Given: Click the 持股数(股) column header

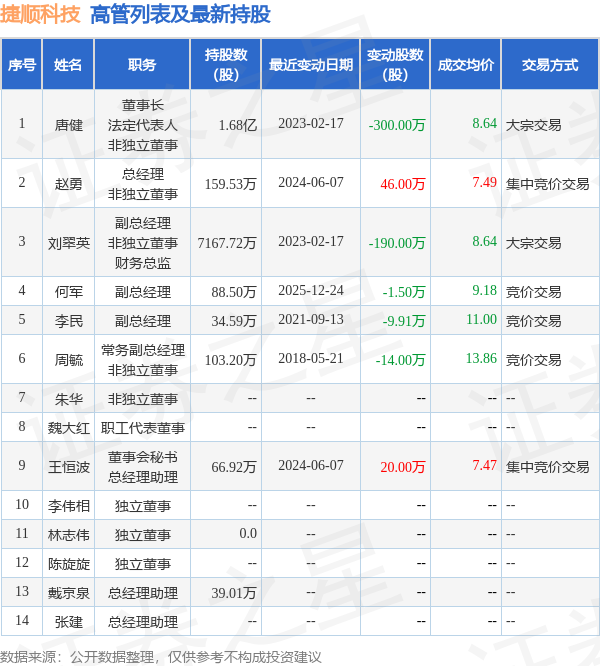Looking at the screenshot, I should pyautogui.click(x=226, y=65).
